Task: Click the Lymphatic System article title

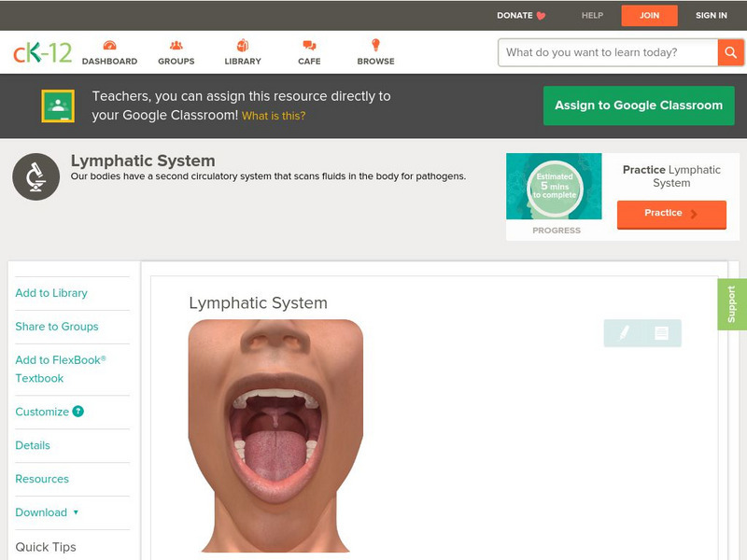Action: click(x=259, y=303)
